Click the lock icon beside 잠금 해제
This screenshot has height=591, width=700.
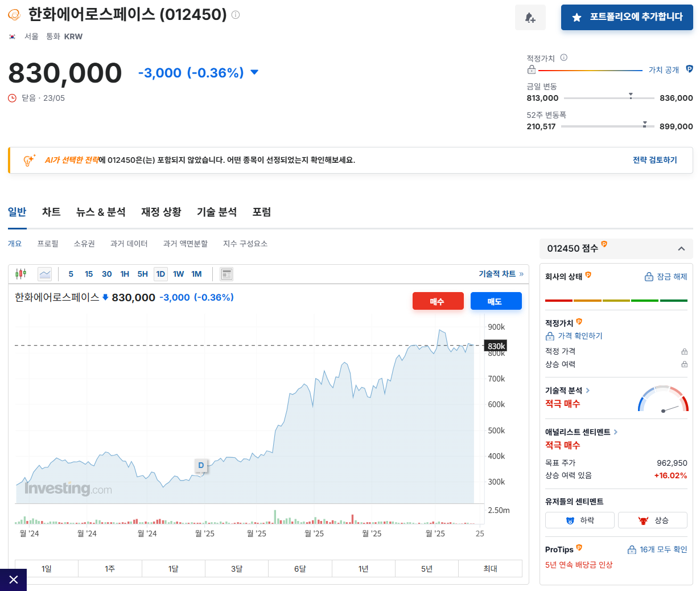point(649,277)
